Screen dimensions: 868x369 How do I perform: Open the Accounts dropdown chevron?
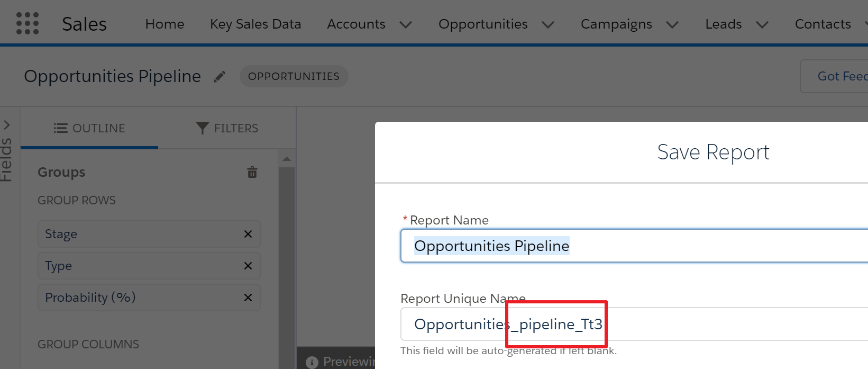406,24
